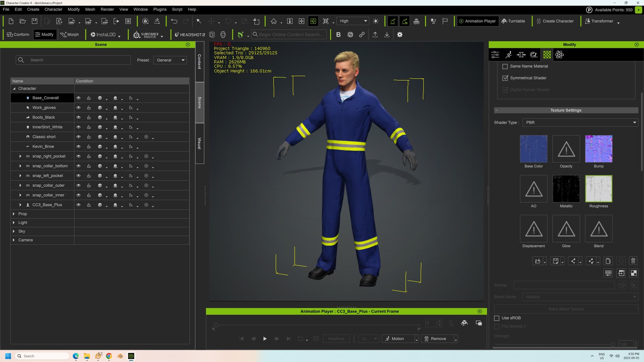Open the Headshot 2 plugin

click(x=190, y=35)
